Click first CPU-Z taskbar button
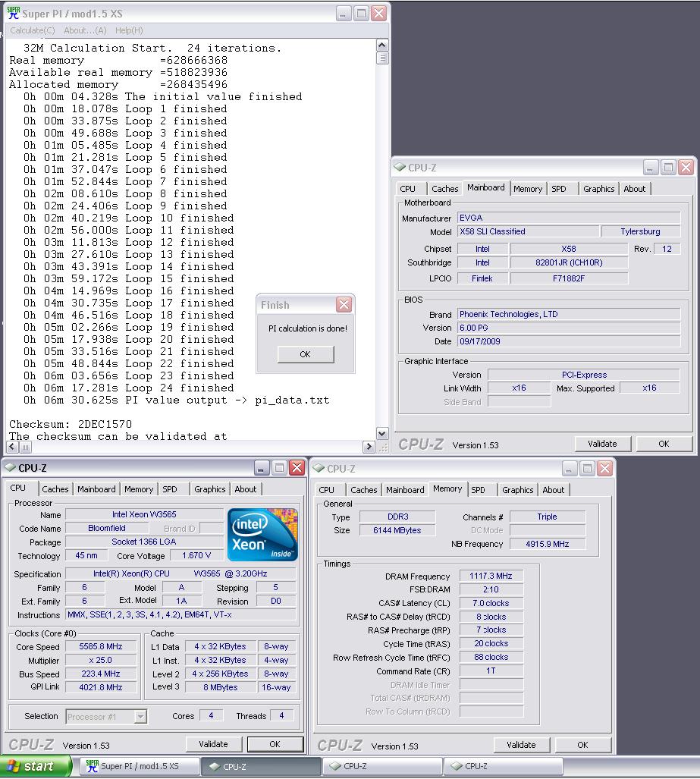The height and width of the screenshot is (779, 700). (261, 766)
